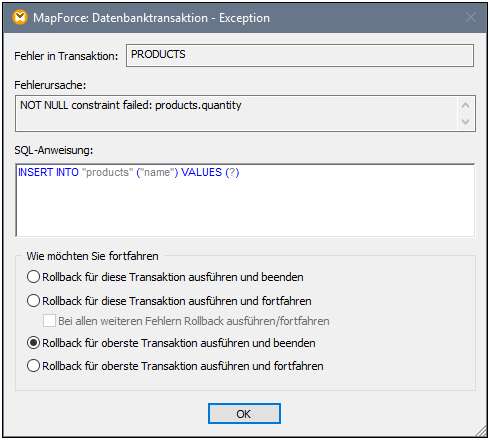Click the MapForce logo icon in title bar
Viewport: 490px width, 440px height.
click(20, 17)
